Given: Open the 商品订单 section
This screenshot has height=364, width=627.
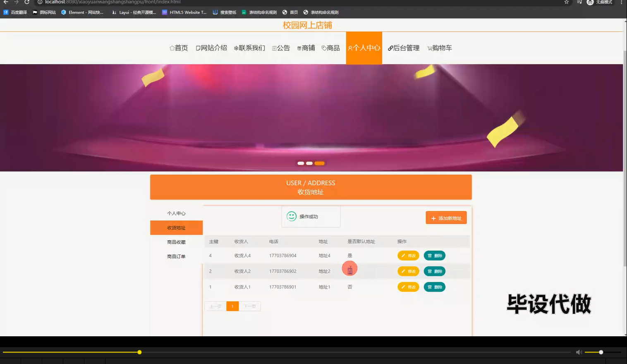Looking at the screenshot, I should tap(177, 256).
